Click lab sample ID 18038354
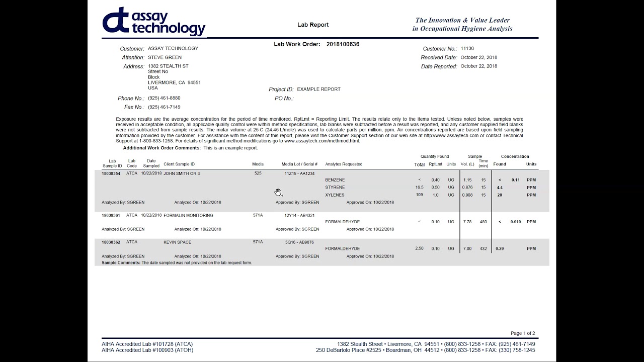Image resolution: width=644 pixels, height=362 pixels. [x=111, y=173]
